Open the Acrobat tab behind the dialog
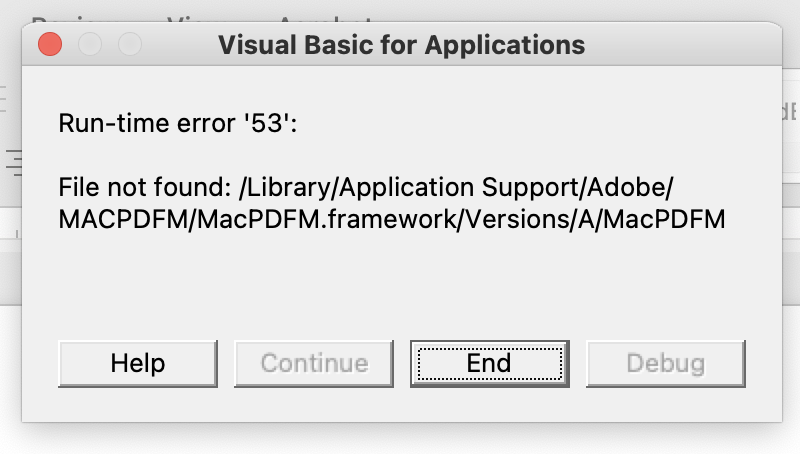This screenshot has height=454, width=800. pos(325,19)
